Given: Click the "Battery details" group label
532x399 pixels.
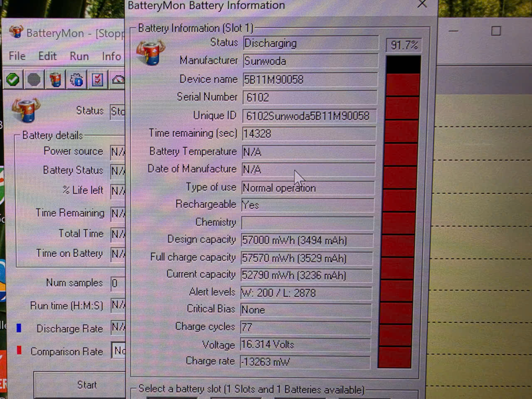Looking at the screenshot, I should [x=52, y=135].
